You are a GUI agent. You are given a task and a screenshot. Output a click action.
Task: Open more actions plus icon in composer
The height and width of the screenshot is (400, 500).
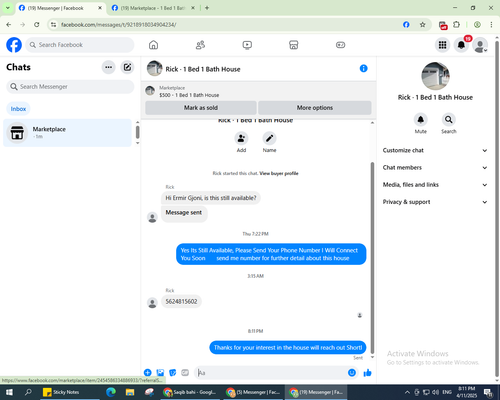pyautogui.click(x=148, y=373)
